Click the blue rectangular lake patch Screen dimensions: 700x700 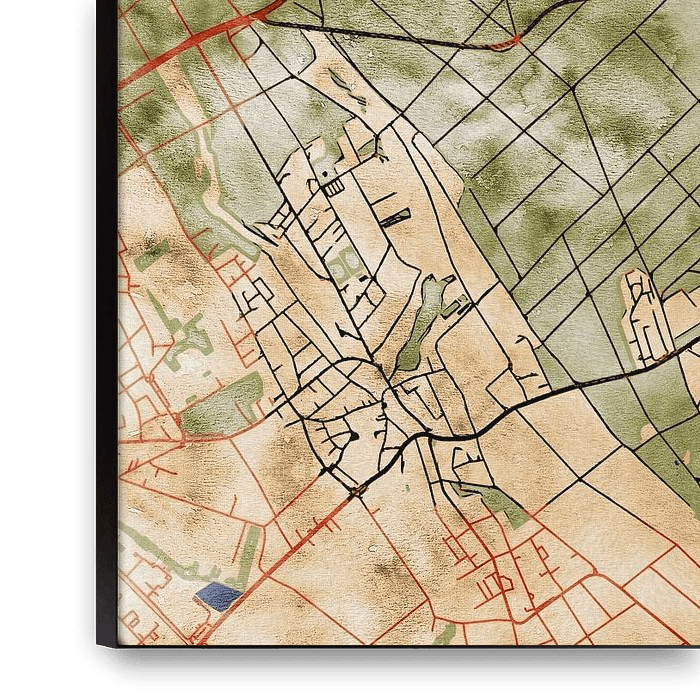click(219, 597)
